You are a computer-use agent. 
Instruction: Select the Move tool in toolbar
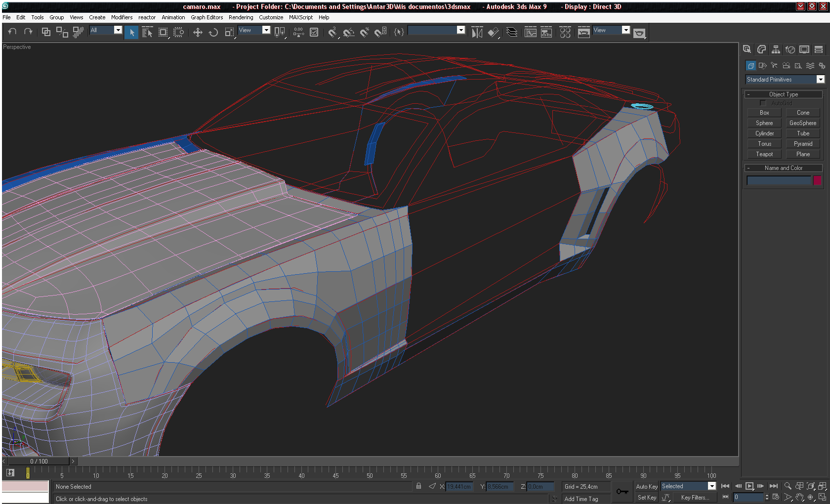198,33
